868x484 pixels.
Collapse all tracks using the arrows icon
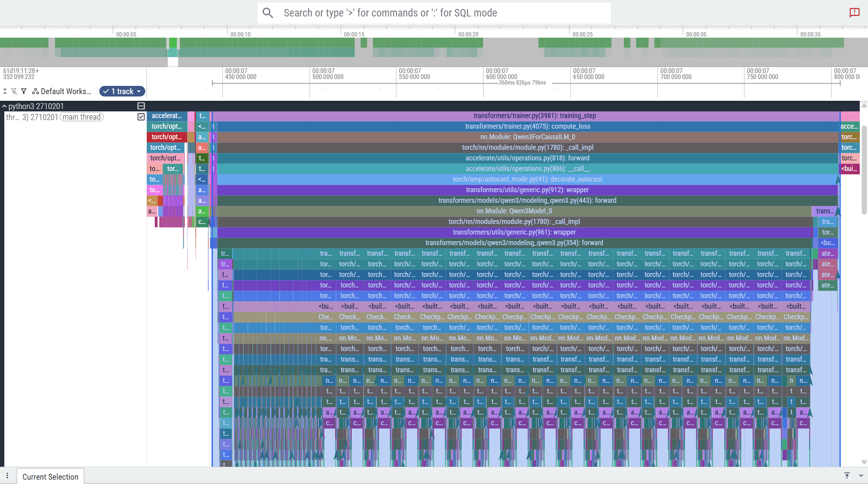(5, 91)
